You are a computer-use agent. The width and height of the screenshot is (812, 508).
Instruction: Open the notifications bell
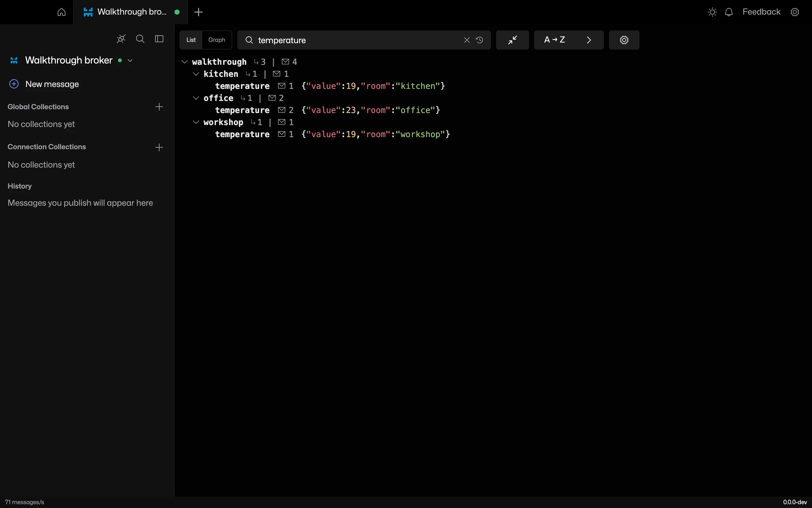pyautogui.click(x=729, y=12)
